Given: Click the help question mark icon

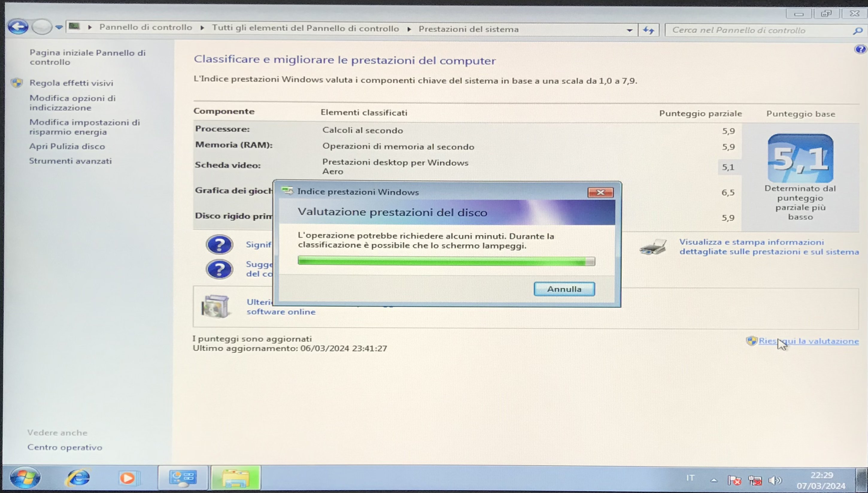Looking at the screenshot, I should tap(860, 49).
